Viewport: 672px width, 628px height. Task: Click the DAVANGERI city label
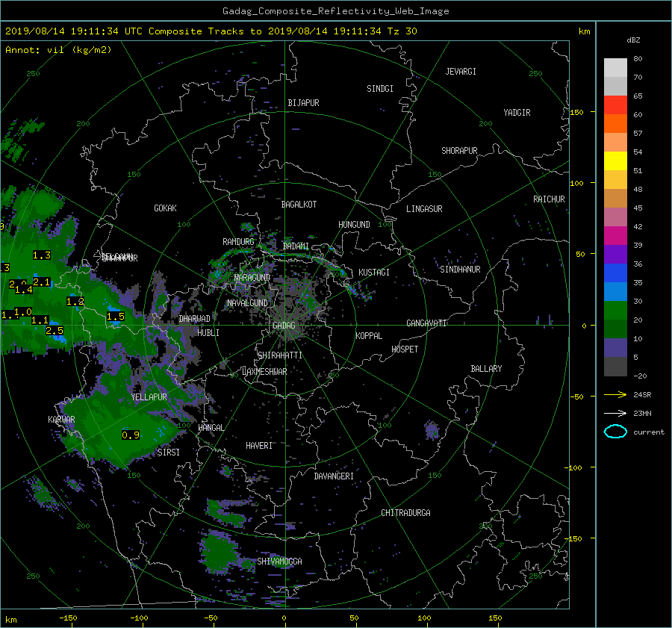(334, 476)
